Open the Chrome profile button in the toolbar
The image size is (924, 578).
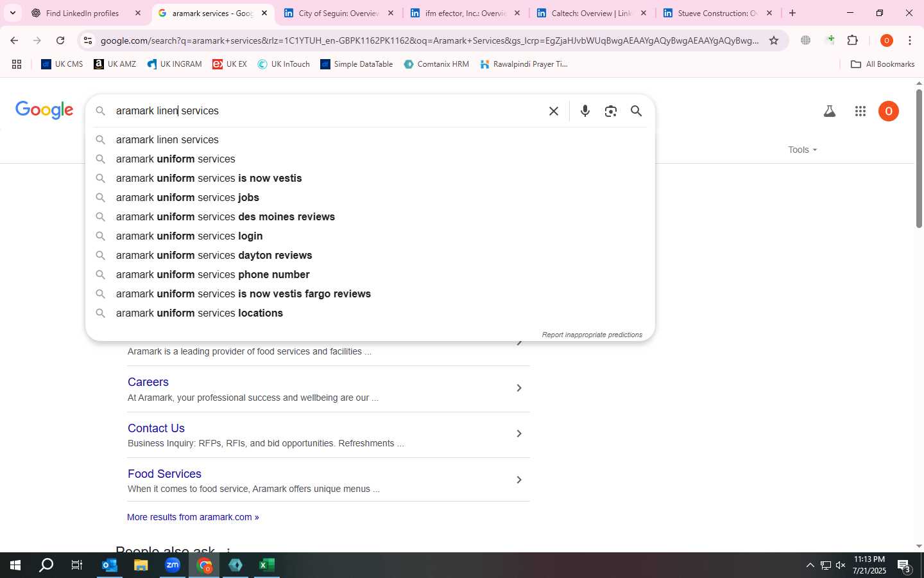(x=887, y=40)
